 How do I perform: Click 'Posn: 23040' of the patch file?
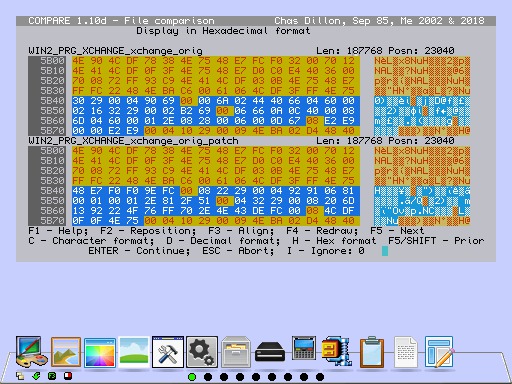421,141
